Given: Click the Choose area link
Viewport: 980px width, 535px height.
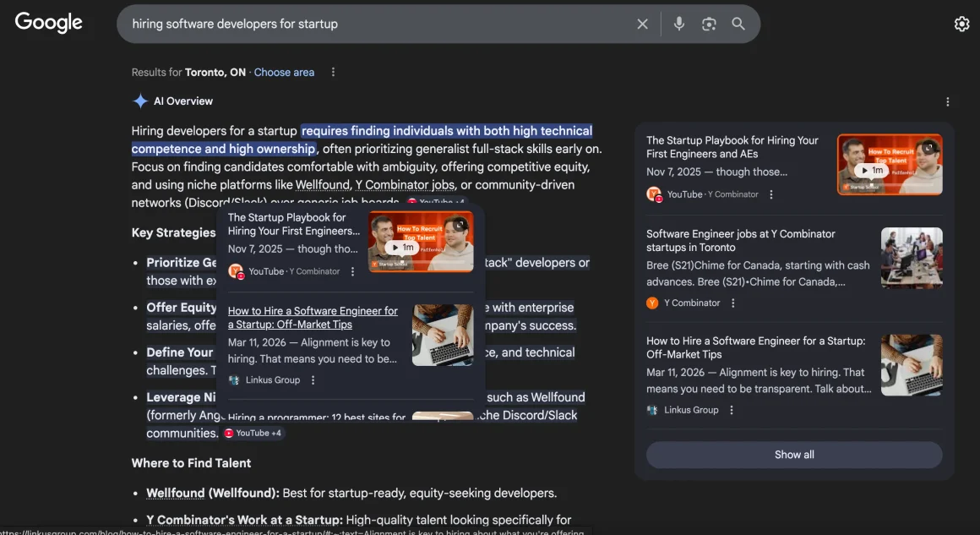Looking at the screenshot, I should point(284,73).
